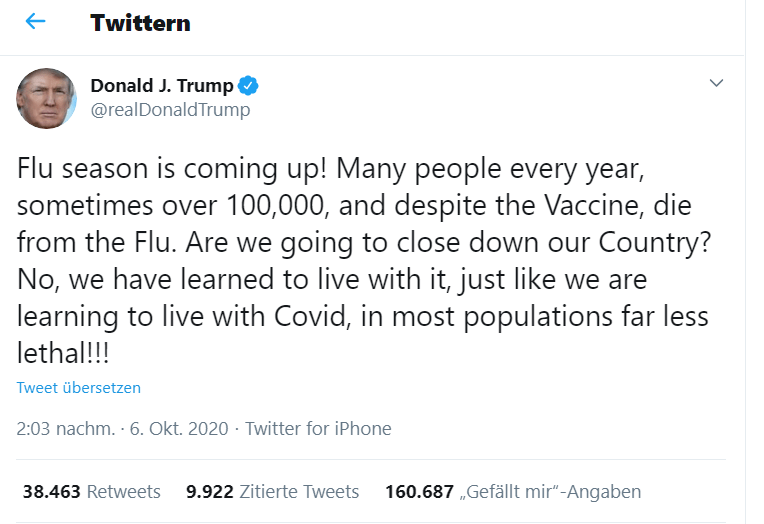Viewport: 764px width, 524px height.
Task: Click the Tweet übersetzen link
Action: pyautogui.click(x=79, y=388)
